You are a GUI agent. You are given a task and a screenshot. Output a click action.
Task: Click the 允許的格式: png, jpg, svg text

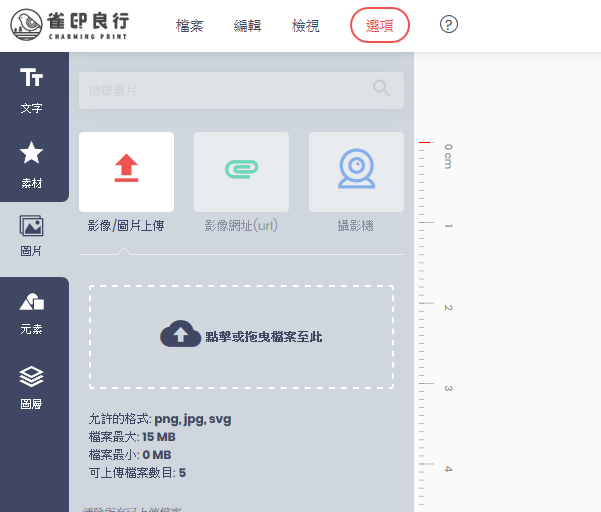(160, 419)
